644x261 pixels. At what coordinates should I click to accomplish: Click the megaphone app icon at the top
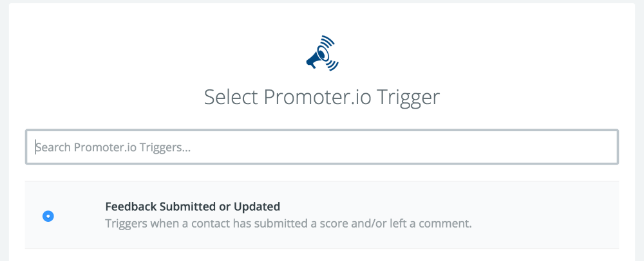321,53
